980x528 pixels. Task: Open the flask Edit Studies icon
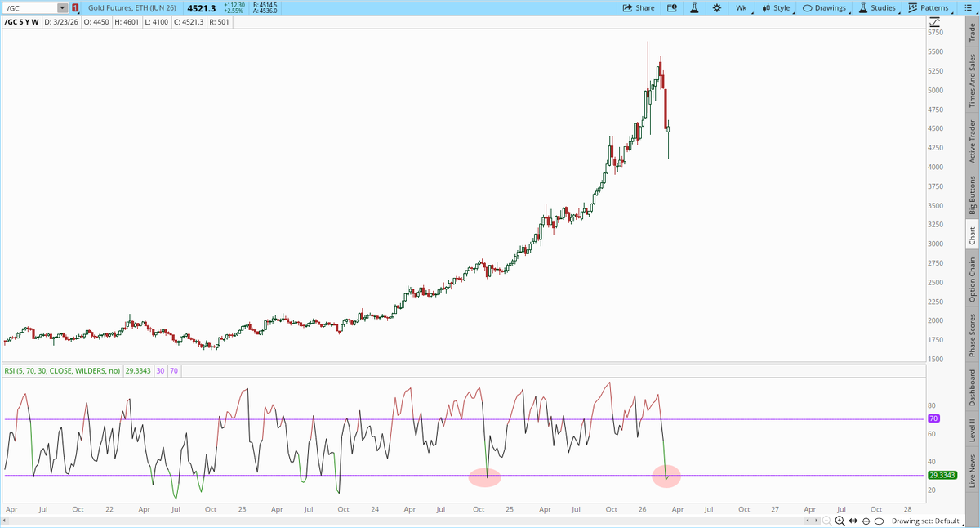click(x=694, y=7)
